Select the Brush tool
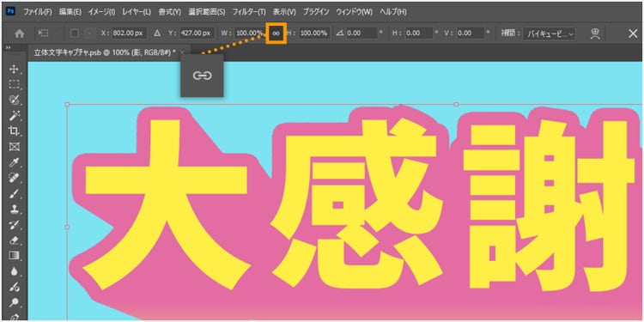 (x=14, y=193)
